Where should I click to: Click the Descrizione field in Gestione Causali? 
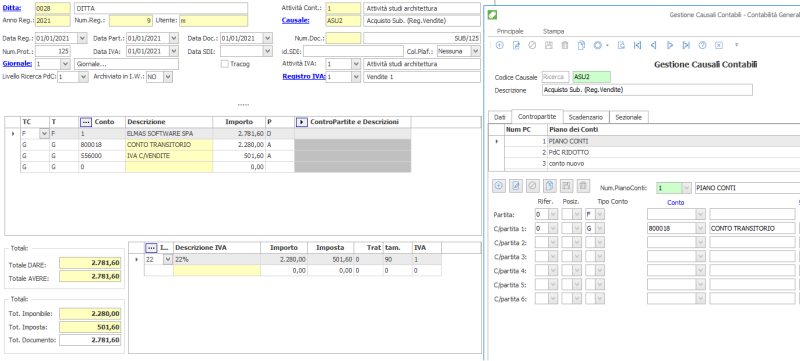646,90
